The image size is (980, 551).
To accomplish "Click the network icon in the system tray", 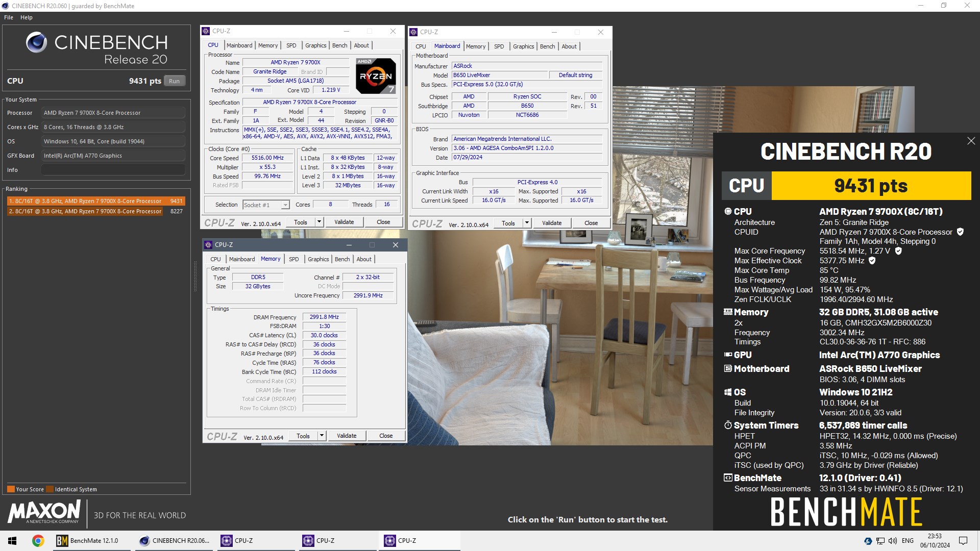I will [880, 541].
